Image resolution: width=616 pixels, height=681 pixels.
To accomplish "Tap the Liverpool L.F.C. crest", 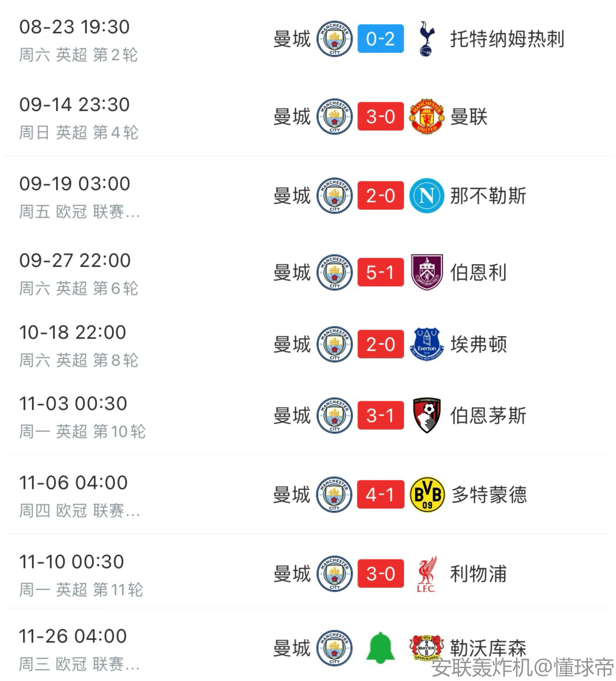I will pyautogui.click(x=427, y=574).
